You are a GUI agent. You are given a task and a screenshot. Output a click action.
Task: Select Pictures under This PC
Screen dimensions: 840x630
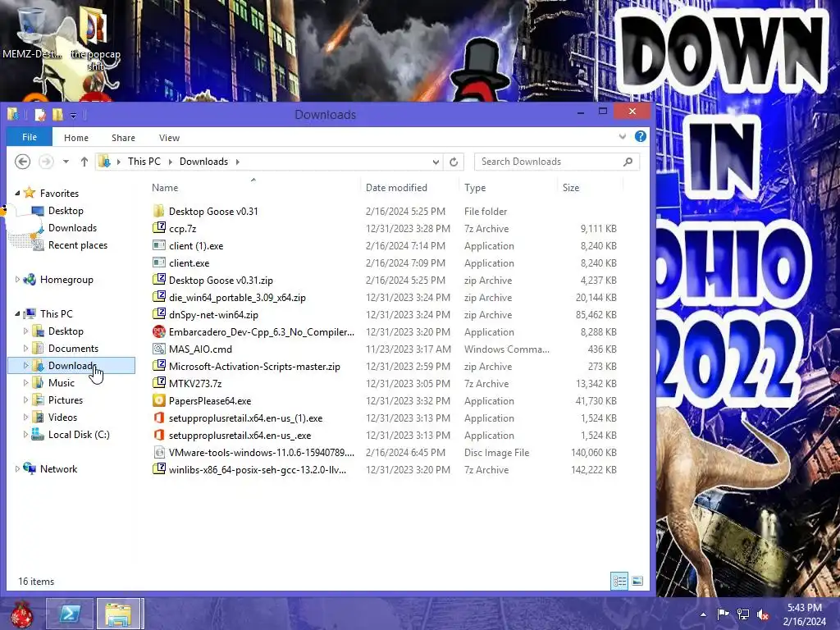click(x=66, y=399)
